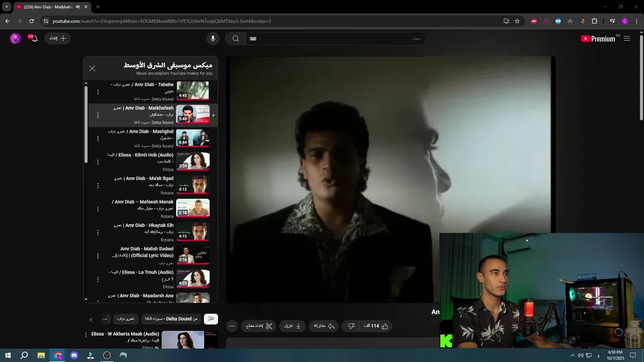Click the Share (مشاركة) button
Screen dimensions: 644x362
pyautogui.click(x=324, y=326)
